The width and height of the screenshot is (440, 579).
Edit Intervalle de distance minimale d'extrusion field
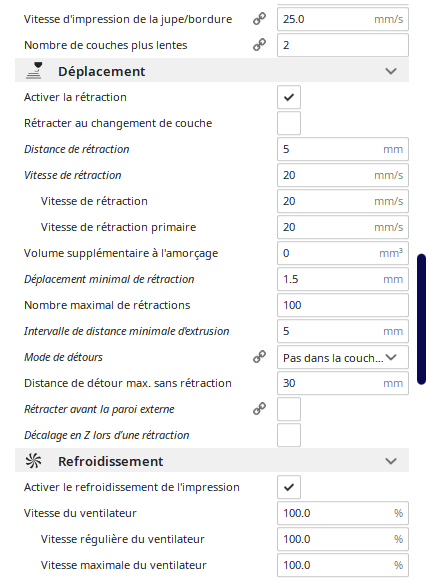coord(343,331)
